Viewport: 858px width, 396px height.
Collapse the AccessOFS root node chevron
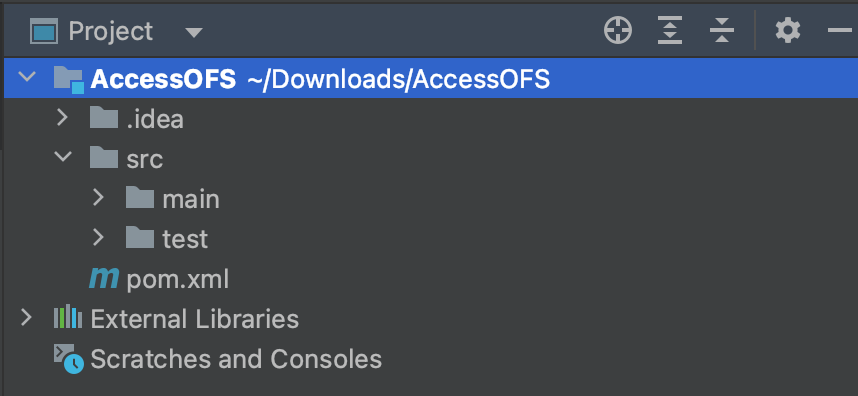click(26, 77)
